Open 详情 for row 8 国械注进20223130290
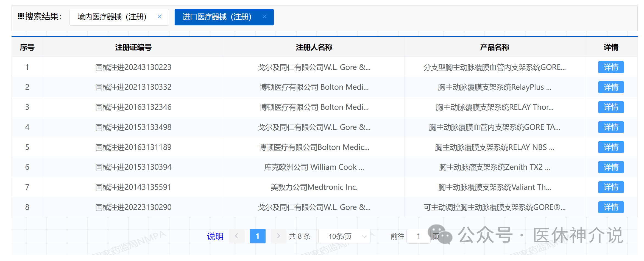 (611, 207)
